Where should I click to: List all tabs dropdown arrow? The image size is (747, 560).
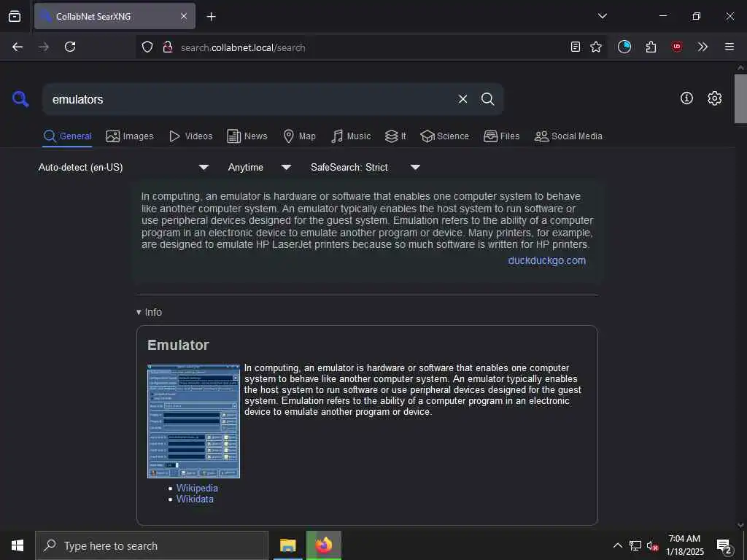point(603,16)
